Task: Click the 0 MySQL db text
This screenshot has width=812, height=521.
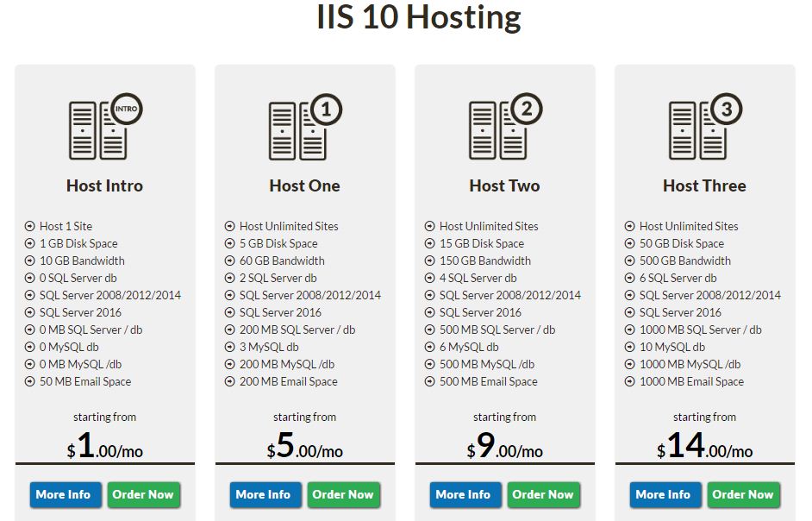Action: coord(70,347)
